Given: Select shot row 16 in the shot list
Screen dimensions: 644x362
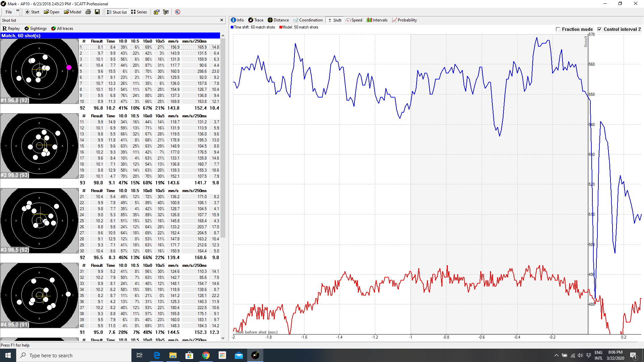Looking at the screenshot, I should 149,152.
